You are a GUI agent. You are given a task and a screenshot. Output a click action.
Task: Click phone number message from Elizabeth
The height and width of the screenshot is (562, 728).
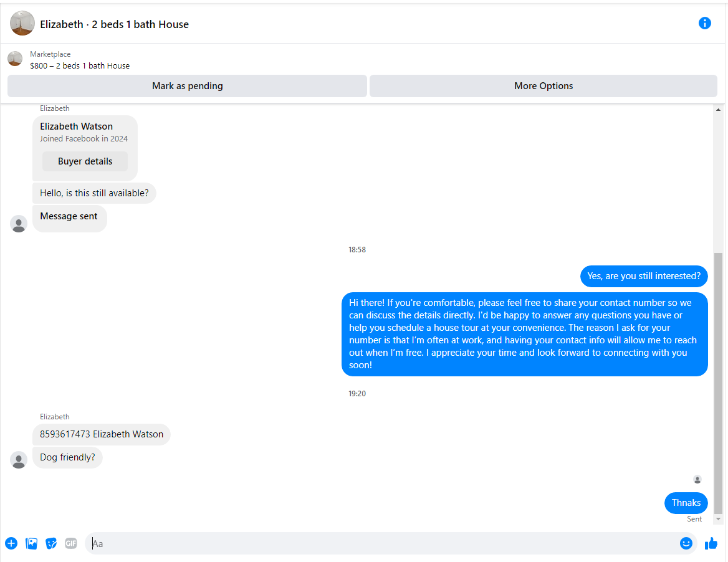(101, 434)
